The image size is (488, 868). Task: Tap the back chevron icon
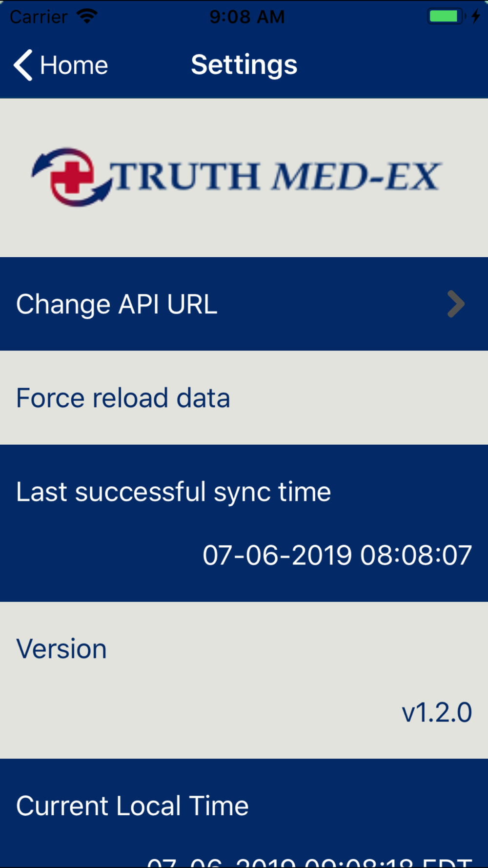[x=23, y=65]
